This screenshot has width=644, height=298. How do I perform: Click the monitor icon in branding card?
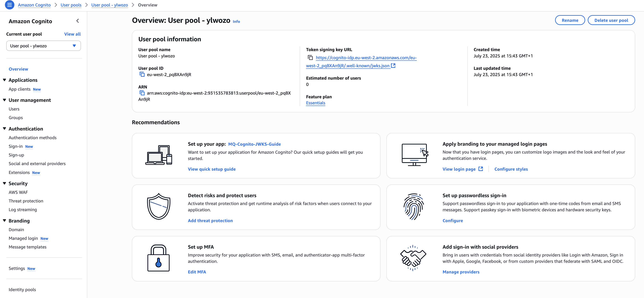(x=415, y=155)
